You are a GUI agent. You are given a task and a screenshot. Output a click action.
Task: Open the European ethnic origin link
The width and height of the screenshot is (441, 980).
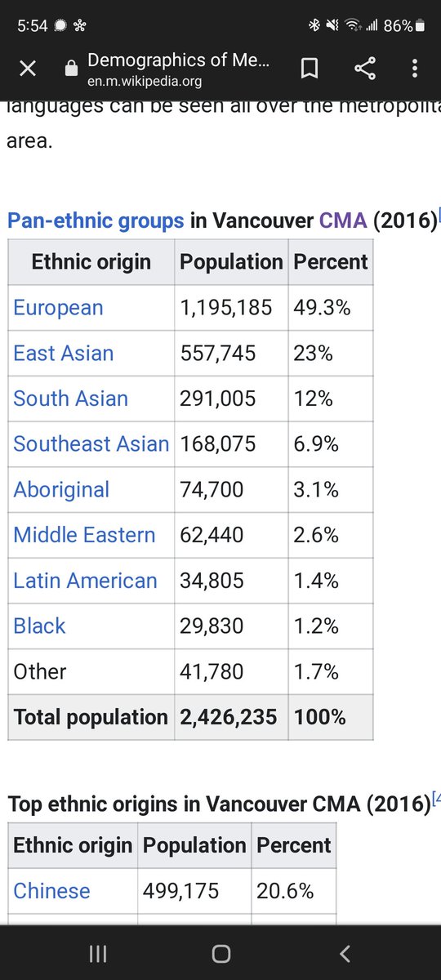click(58, 308)
